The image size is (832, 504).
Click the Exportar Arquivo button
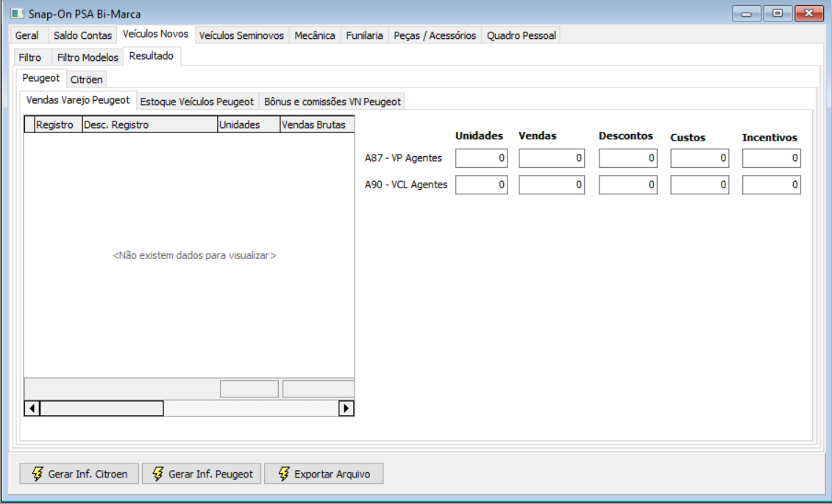324,474
